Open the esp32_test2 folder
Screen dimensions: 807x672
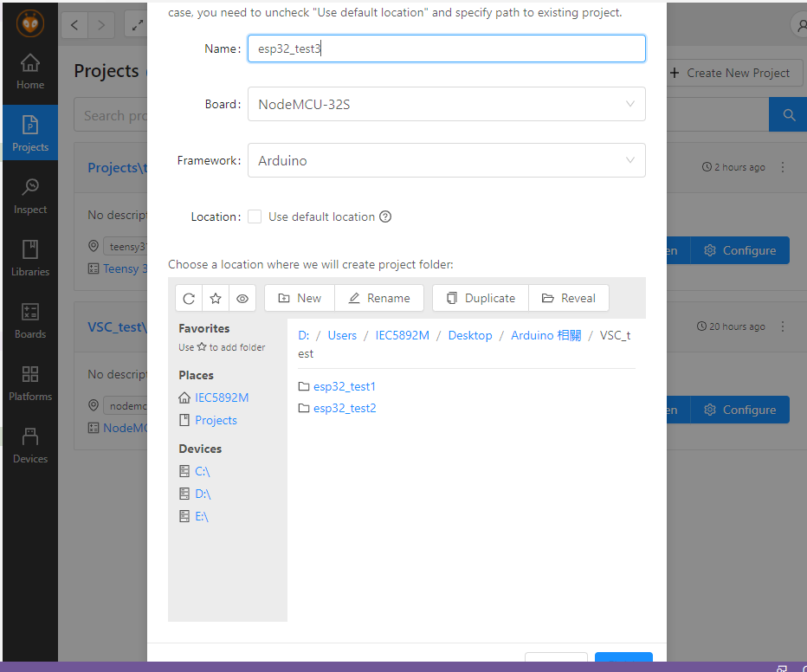(345, 408)
